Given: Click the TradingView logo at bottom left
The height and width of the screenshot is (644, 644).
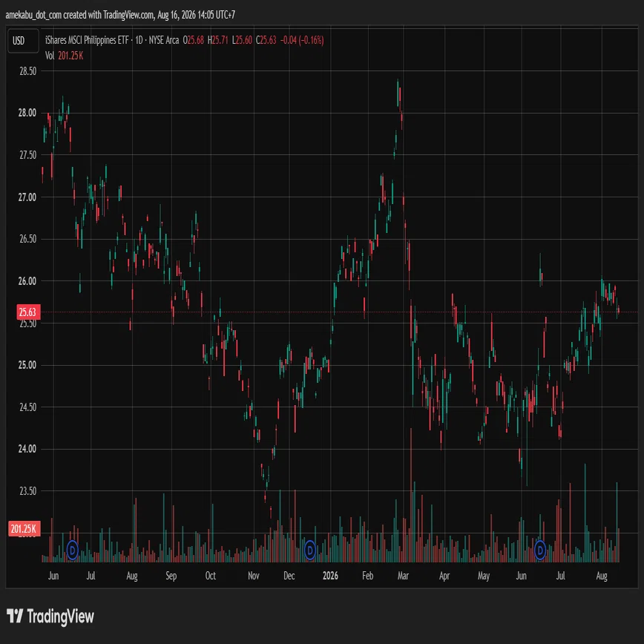Looking at the screenshot, I should pos(50,616).
